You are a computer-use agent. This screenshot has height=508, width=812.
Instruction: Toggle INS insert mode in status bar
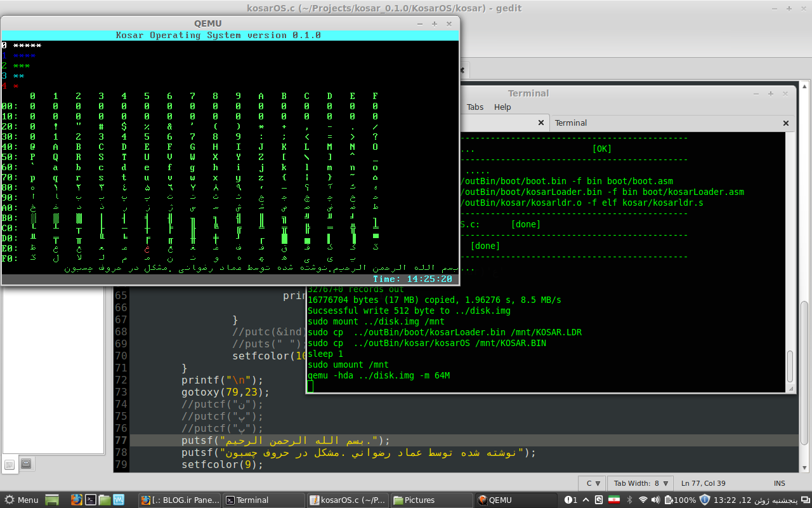tap(779, 483)
